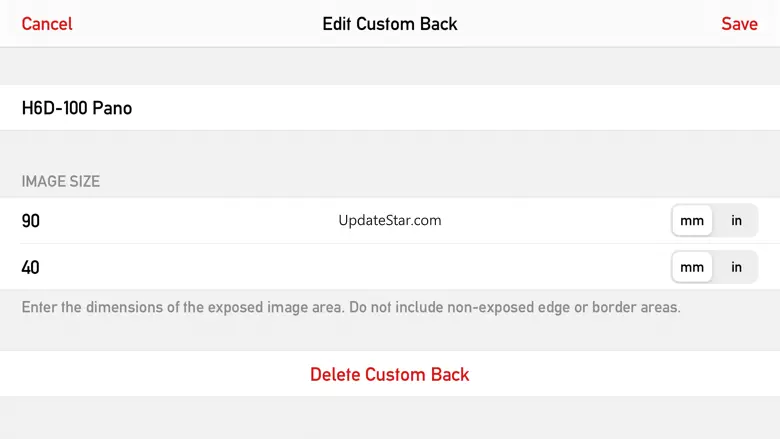This screenshot has width=780, height=439.
Task: Switch the 40 dimension to inches
Action: pos(737,268)
